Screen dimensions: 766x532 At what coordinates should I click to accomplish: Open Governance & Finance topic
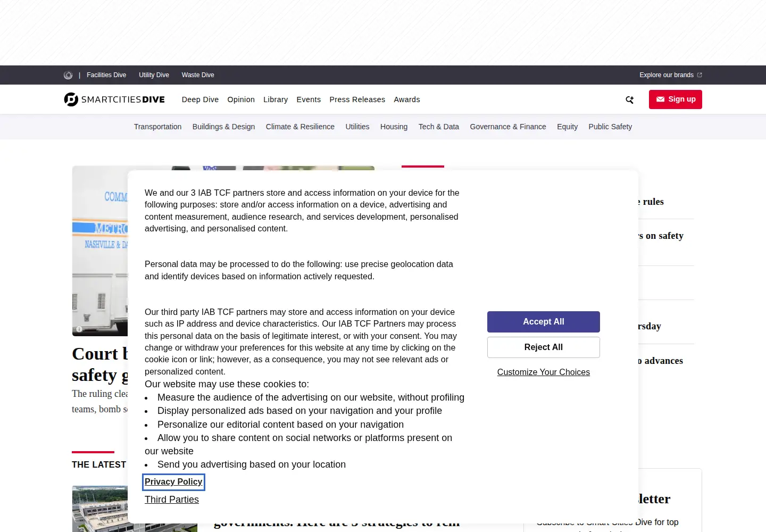(508, 127)
